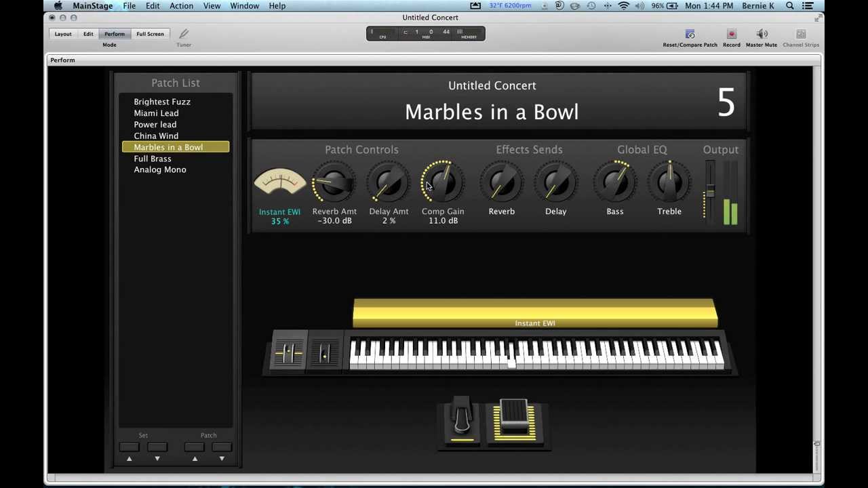868x488 pixels.
Task: Start recording with the Record icon
Action: [x=731, y=34]
